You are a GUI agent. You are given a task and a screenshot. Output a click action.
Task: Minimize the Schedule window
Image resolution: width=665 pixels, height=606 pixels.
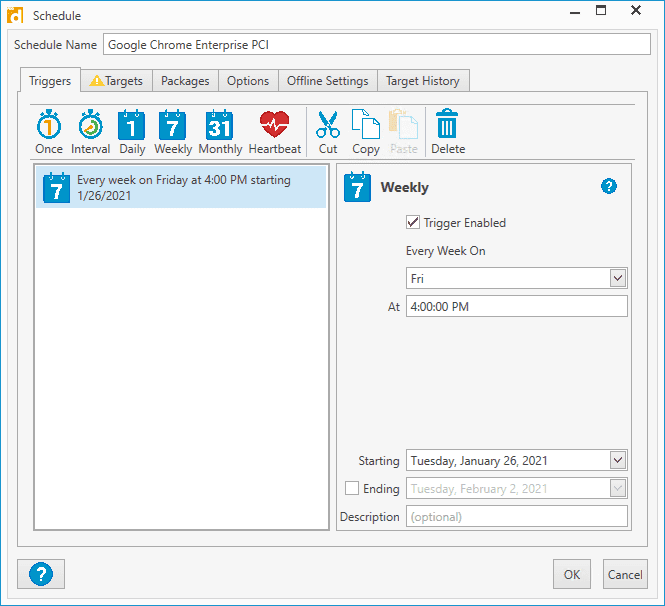[575, 11]
